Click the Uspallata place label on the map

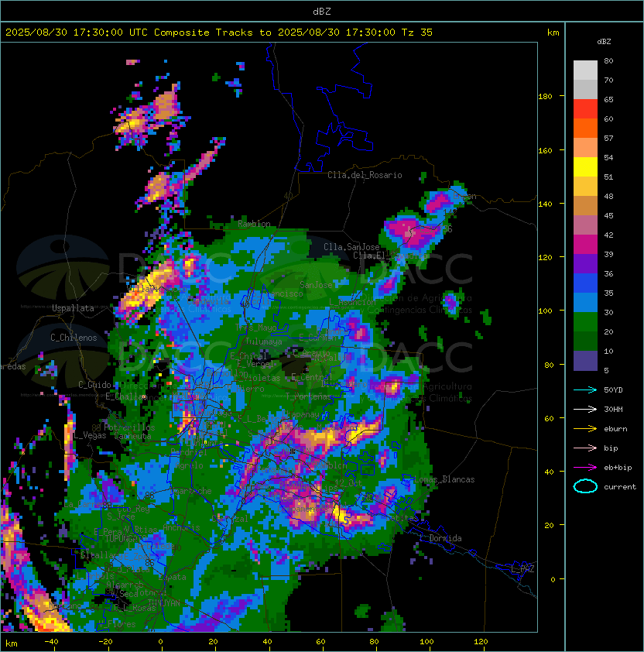click(73, 308)
